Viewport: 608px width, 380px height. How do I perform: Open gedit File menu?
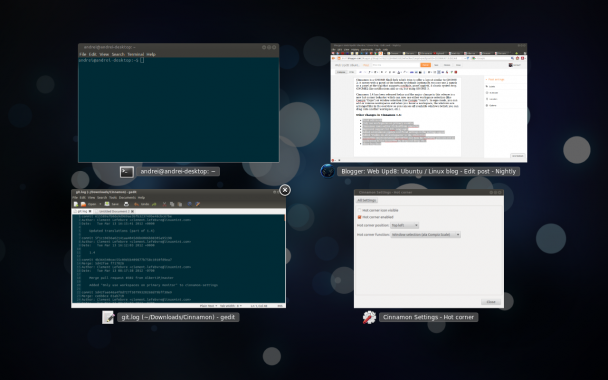point(75,198)
